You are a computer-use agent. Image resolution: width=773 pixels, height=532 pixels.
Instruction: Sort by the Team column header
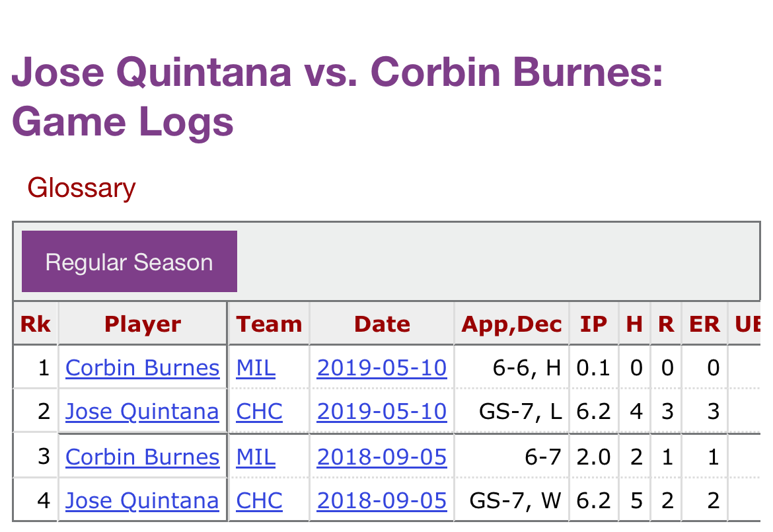[x=269, y=324]
